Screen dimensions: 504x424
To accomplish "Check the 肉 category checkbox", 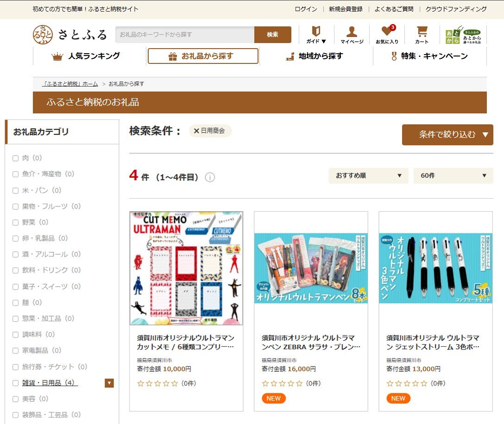I will click(x=15, y=158).
